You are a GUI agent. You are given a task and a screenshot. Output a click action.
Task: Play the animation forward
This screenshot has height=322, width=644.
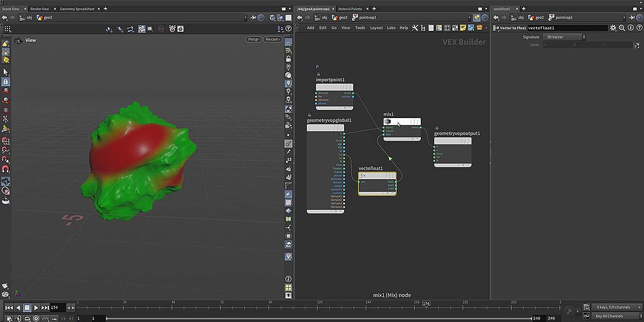click(x=36, y=308)
